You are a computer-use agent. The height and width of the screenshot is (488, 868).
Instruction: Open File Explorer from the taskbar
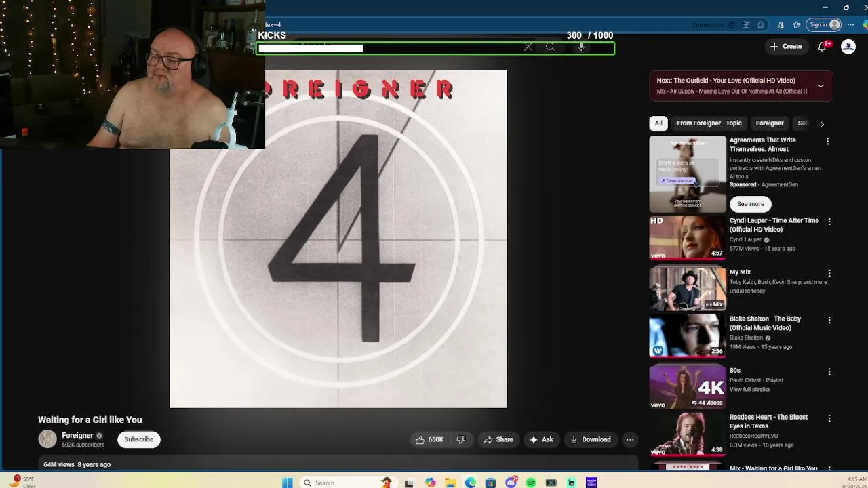pyautogui.click(x=450, y=483)
